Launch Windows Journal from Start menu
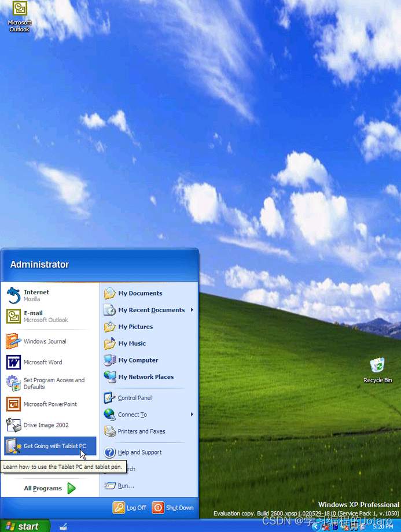The image size is (401, 532). coord(50,341)
